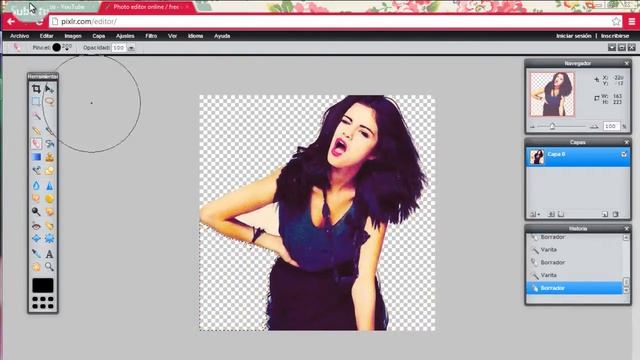
Task: Select the Gradient tool
Action: click(36, 157)
